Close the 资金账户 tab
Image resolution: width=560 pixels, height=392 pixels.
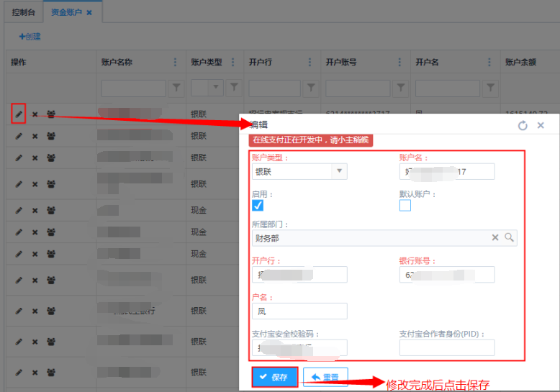click(89, 13)
